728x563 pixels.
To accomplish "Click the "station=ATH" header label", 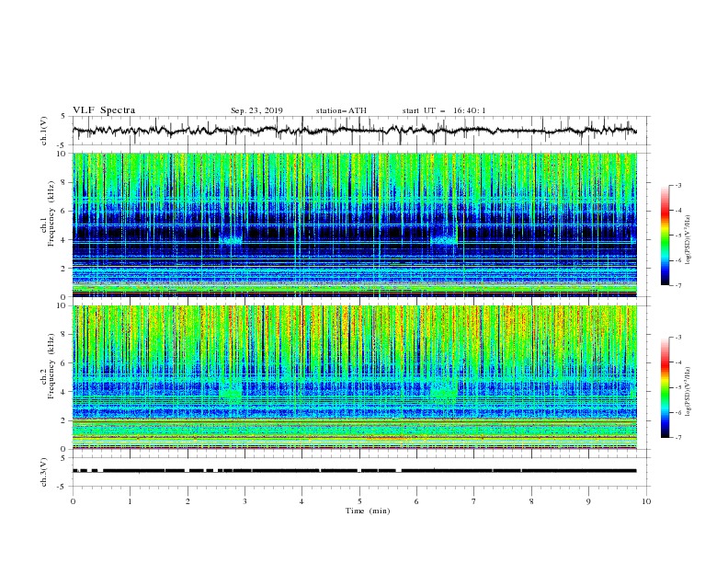I will [x=341, y=110].
